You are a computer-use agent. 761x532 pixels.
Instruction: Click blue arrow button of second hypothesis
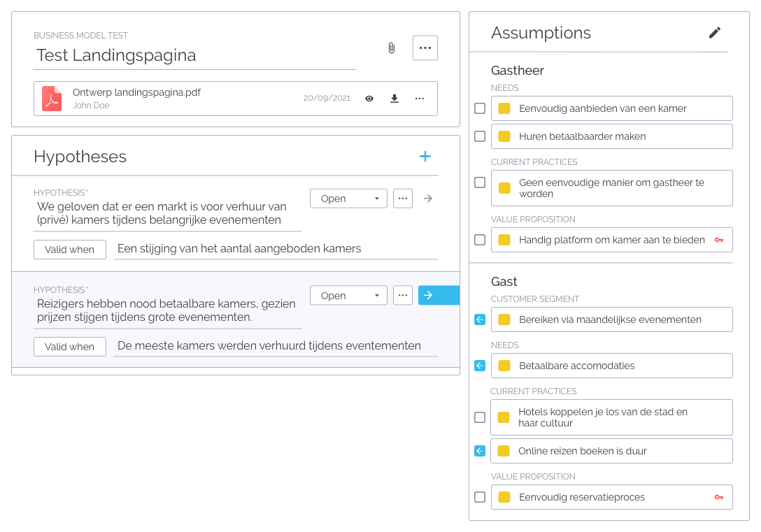pyautogui.click(x=439, y=295)
